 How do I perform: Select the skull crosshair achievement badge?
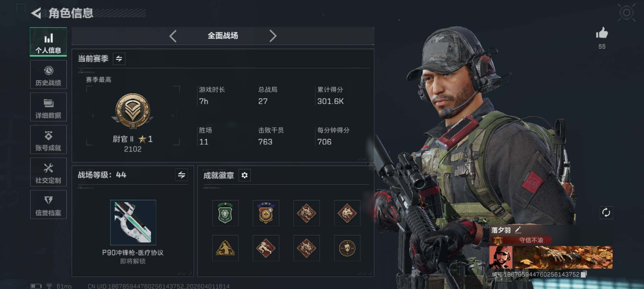point(347,248)
